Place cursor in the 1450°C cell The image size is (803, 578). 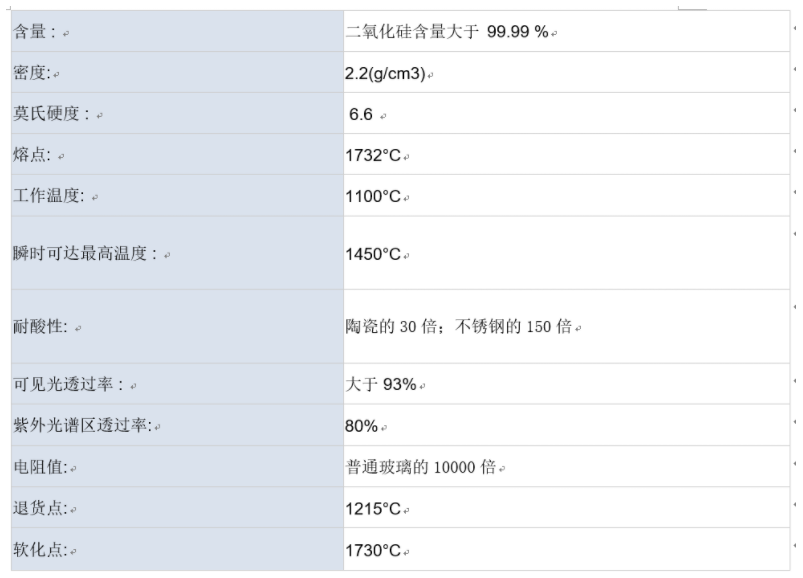(373, 254)
